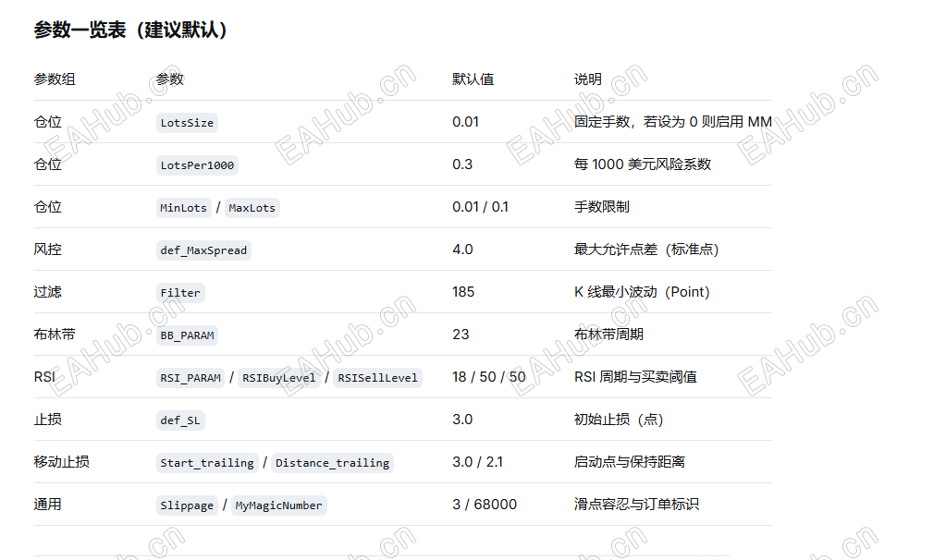Click the value 18 / 50 / 50
The width and height of the screenshot is (946, 560).
coord(489,377)
